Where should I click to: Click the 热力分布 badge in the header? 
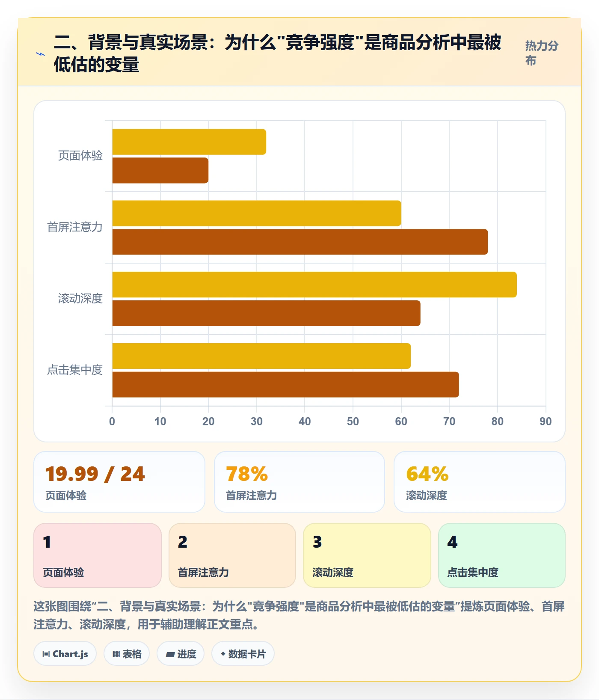click(542, 53)
